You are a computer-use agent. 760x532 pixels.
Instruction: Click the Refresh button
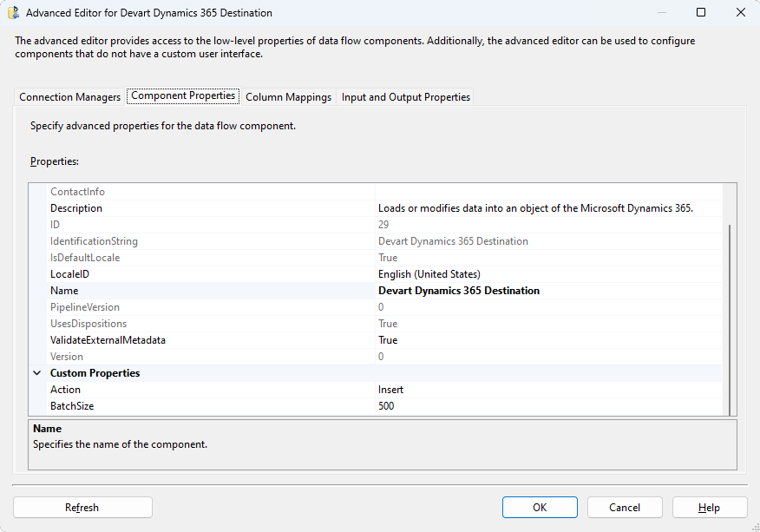click(x=82, y=508)
